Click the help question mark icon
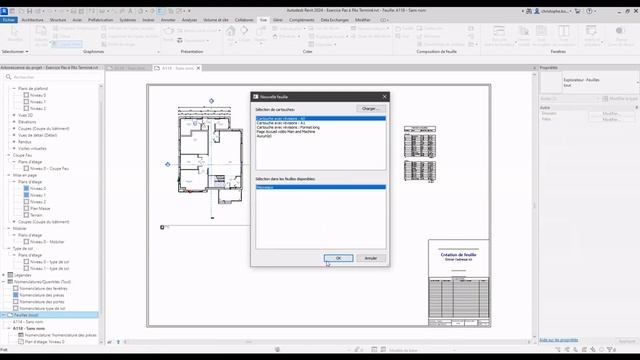This screenshot has width=640, height=360. (589, 11)
